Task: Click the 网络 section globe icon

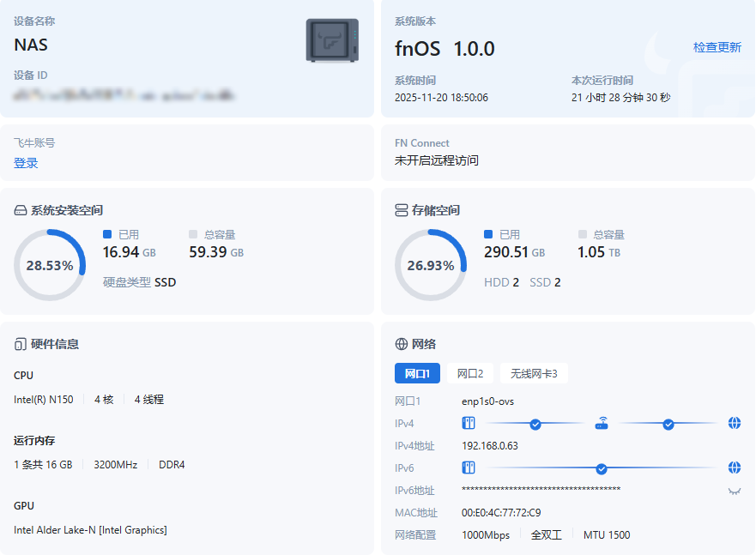Action: point(401,344)
